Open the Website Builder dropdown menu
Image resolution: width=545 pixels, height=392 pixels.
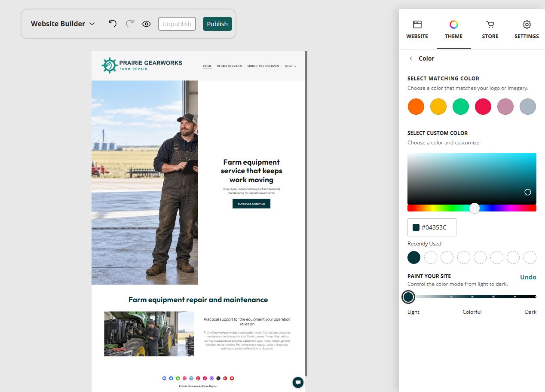pyautogui.click(x=63, y=24)
